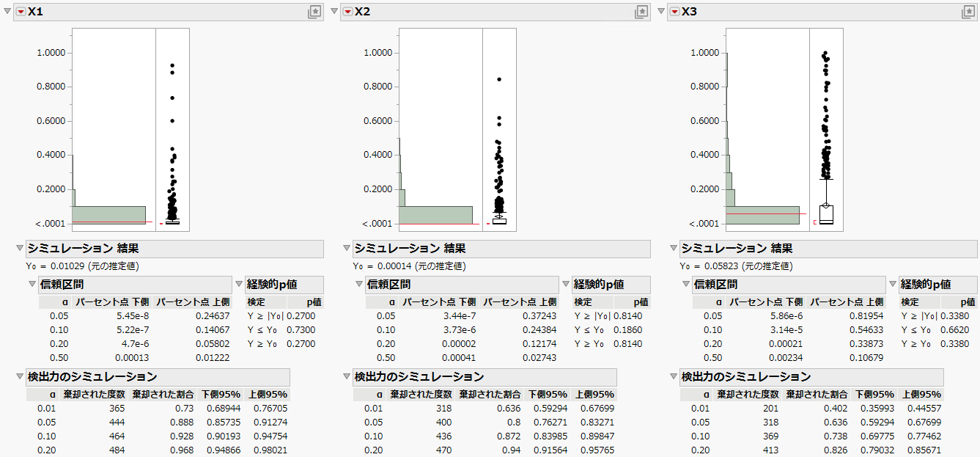The image size is (980, 457).
Task: Select the value 0.24637 in X1 table
Action: [213, 316]
